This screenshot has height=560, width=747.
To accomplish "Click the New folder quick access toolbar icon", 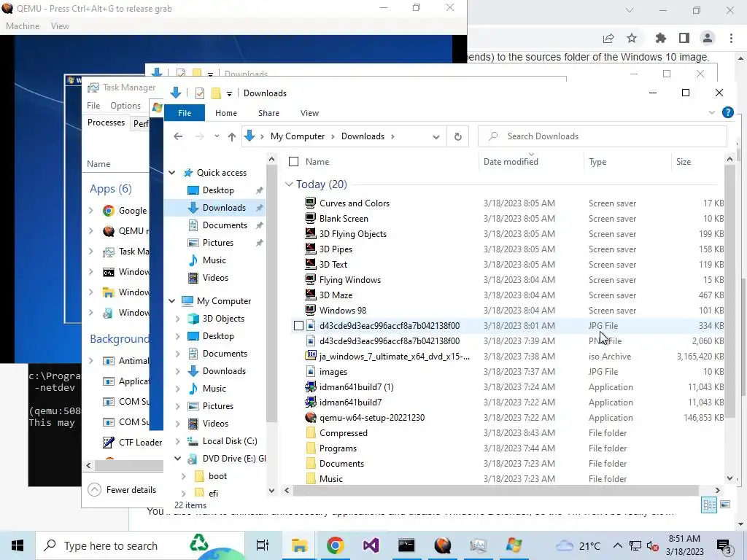I will [216, 93].
